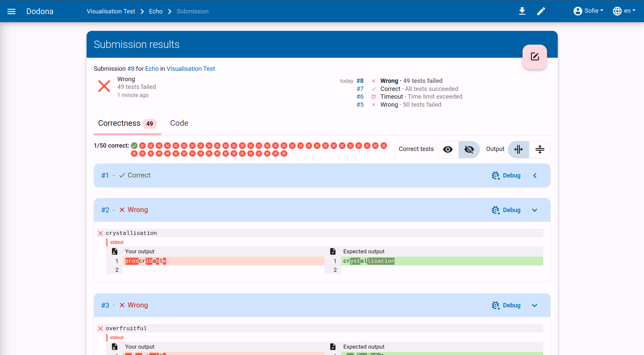
Task: Click the bug icon in test #2 Debug
Action: tap(495, 210)
